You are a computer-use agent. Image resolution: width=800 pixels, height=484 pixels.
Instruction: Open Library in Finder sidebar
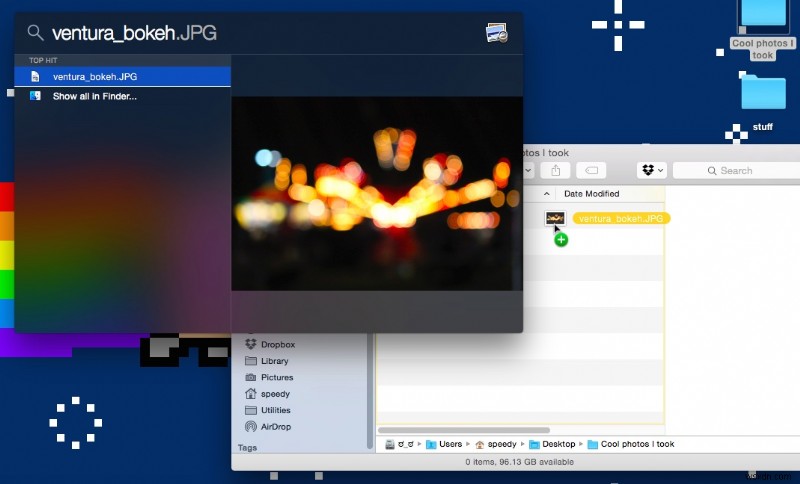coord(274,361)
